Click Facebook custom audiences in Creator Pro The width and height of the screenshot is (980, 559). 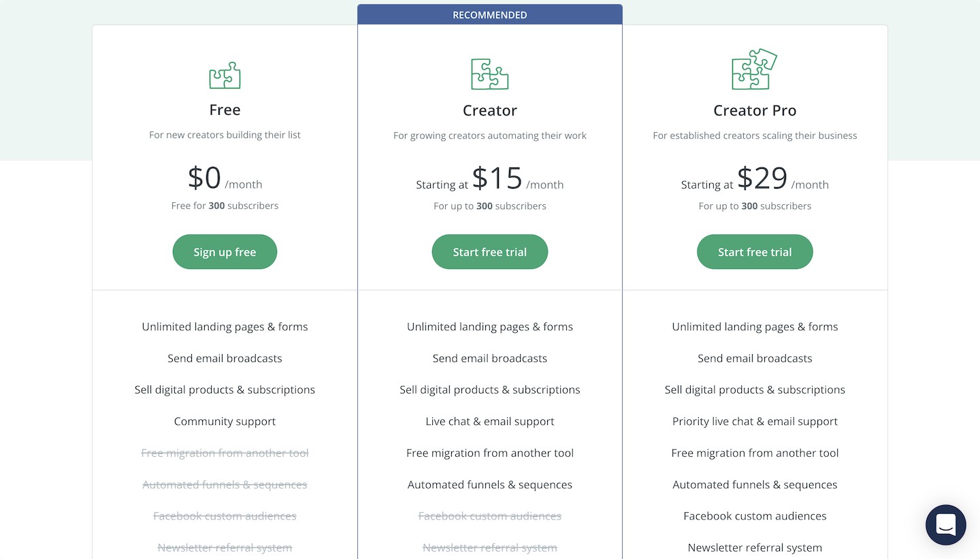[755, 516]
